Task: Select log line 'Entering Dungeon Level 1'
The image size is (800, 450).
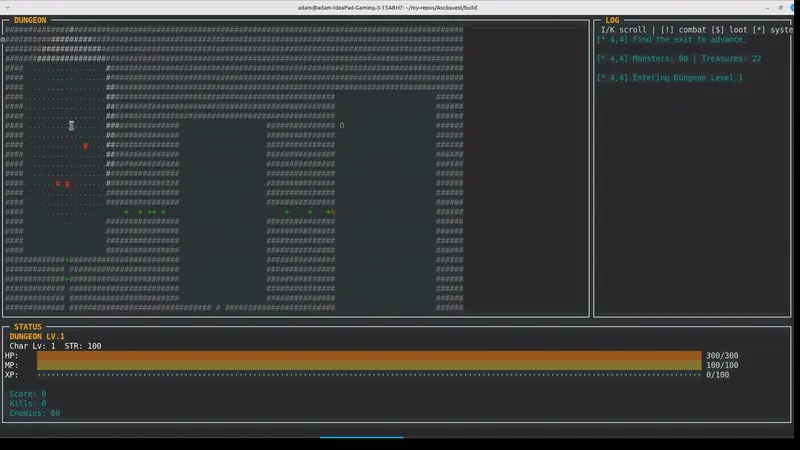Action: click(670, 78)
